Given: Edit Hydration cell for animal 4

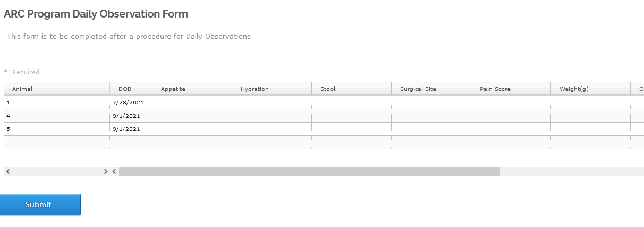Looking at the screenshot, I should point(272,116).
